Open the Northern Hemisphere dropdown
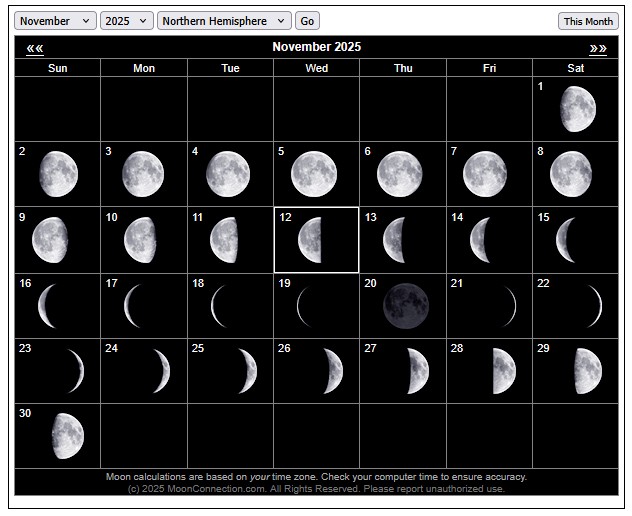The width and height of the screenshot is (632, 516). pos(224,21)
